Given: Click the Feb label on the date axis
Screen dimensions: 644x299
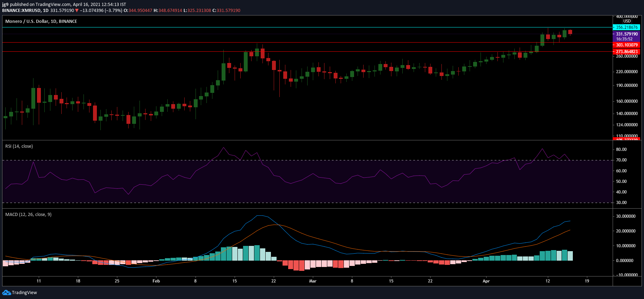Looking at the screenshot, I should [156, 281].
